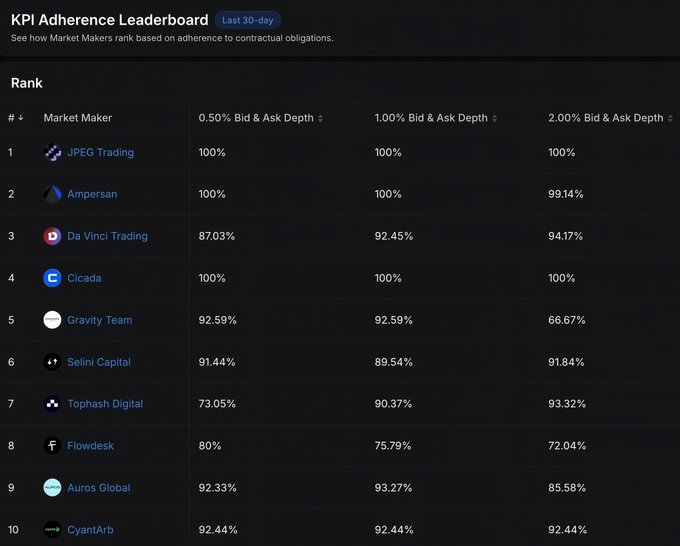Viewport: 680px width, 546px height.
Task: Click the Cicada logo icon
Action: pyautogui.click(x=52, y=278)
